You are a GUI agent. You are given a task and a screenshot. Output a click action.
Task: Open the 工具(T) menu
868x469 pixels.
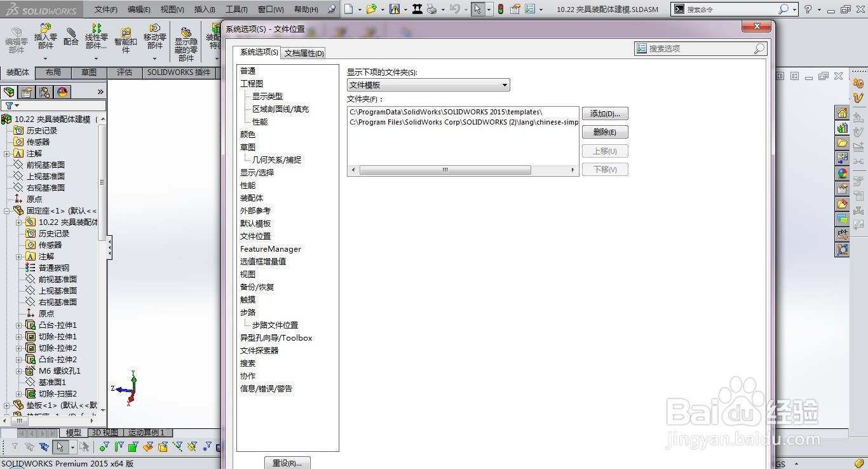pos(236,10)
